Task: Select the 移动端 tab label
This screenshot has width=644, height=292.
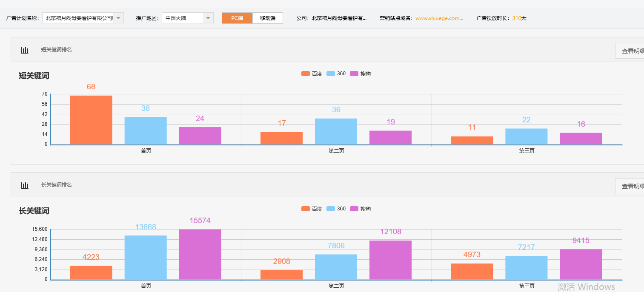Action: click(x=267, y=18)
